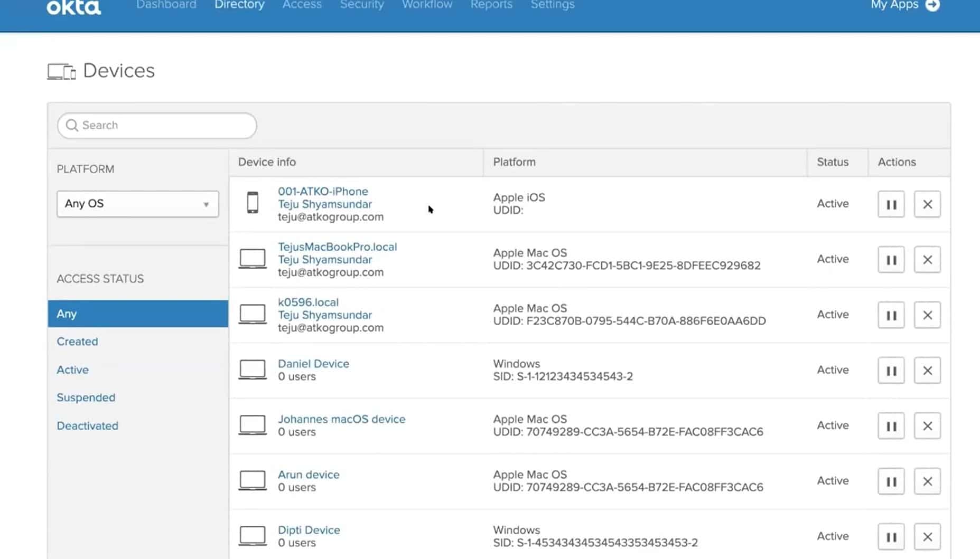The width and height of the screenshot is (980, 559).
Task: Click the My Apps arrow icon
Action: (933, 5)
